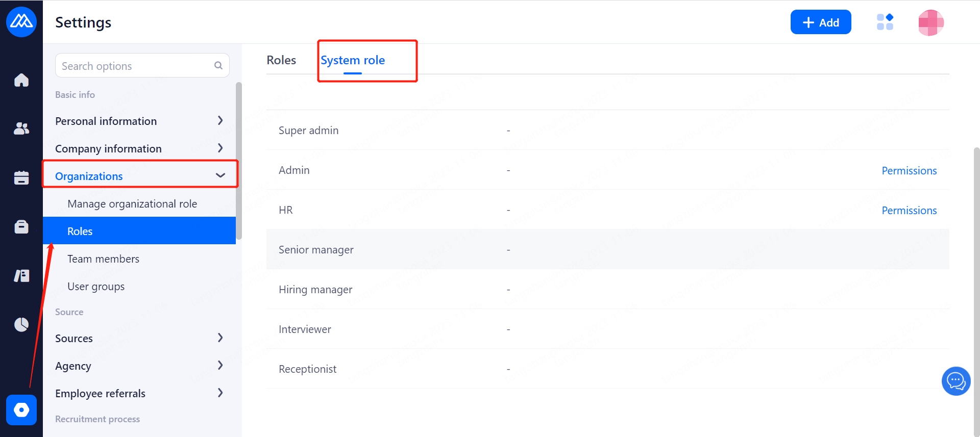
Task: Open Permissions for the Admin role
Action: click(909, 171)
